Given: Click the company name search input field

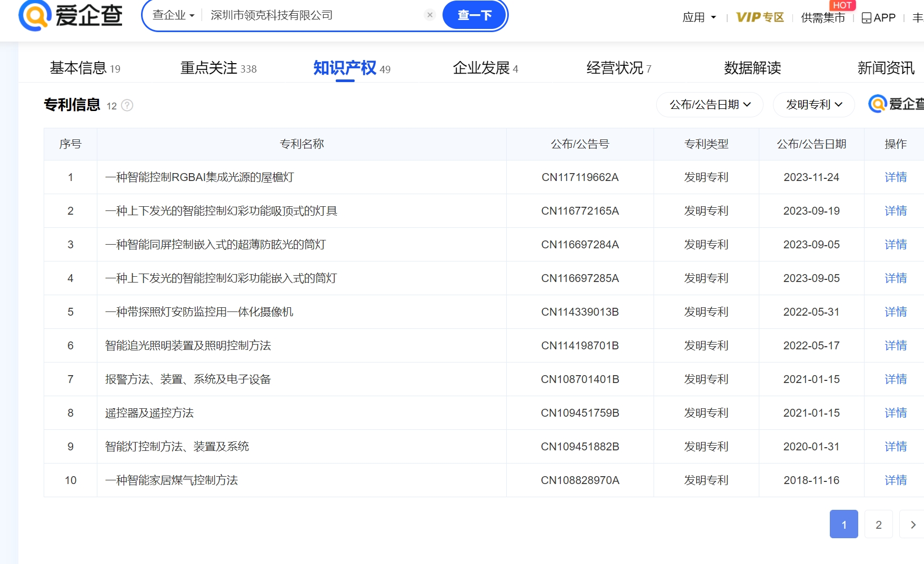Looking at the screenshot, I should point(313,15).
